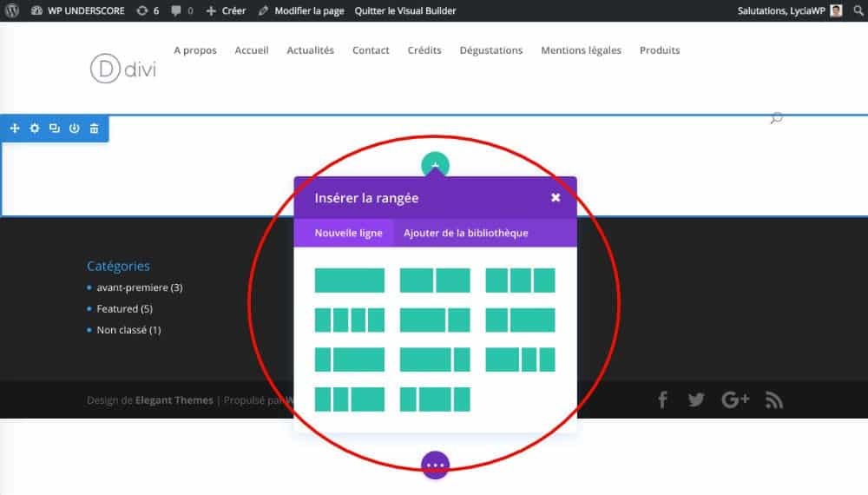Click the Divi logo
This screenshot has width=868, height=495.
(123, 69)
